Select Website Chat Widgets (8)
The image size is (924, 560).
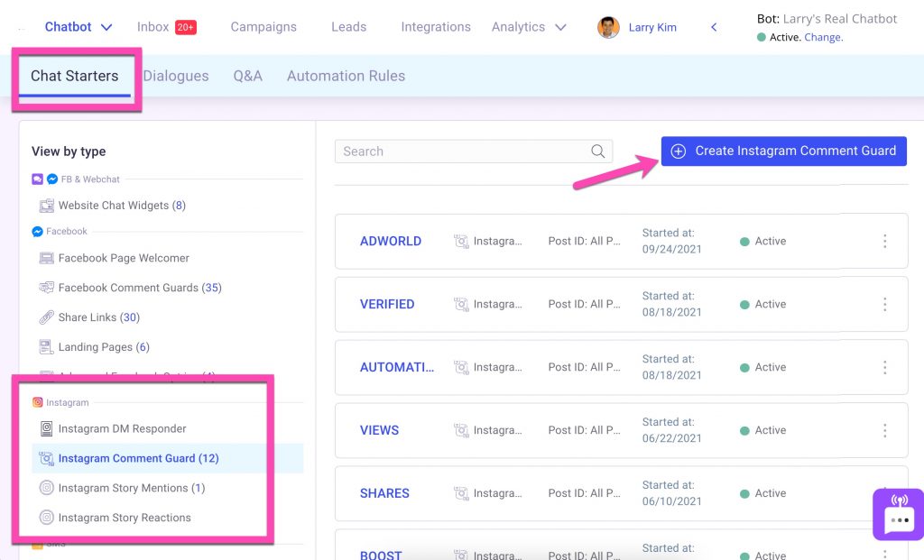coord(122,206)
